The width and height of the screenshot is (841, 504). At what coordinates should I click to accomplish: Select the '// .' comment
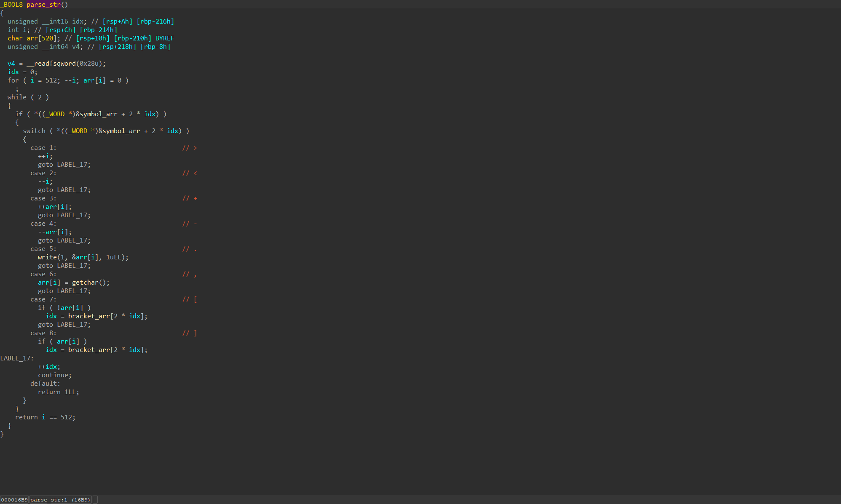(x=190, y=249)
